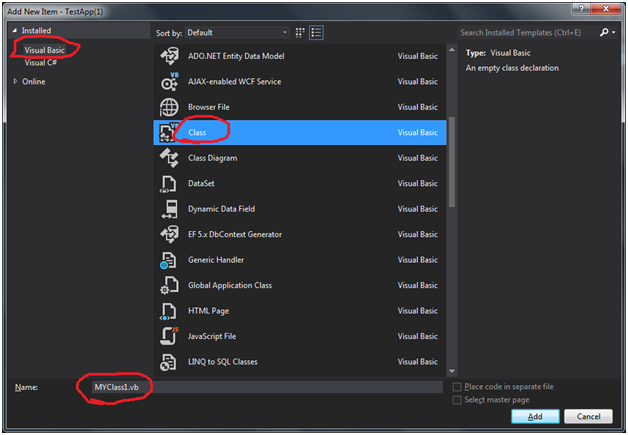The height and width of the screenshot is (435, 628).
Task: Select the ADO.NET Entity Data Model row text
Action: [236, 56]
